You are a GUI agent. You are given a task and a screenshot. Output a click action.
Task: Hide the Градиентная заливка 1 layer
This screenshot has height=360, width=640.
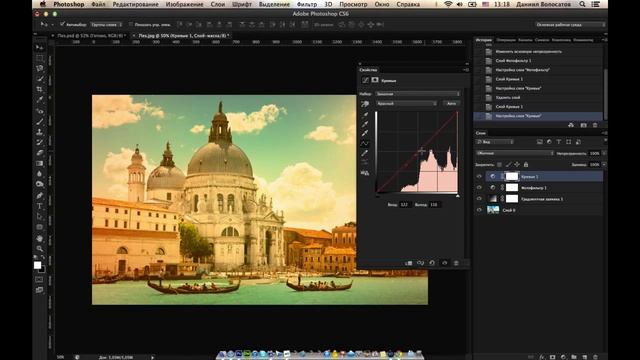[479, 199]
